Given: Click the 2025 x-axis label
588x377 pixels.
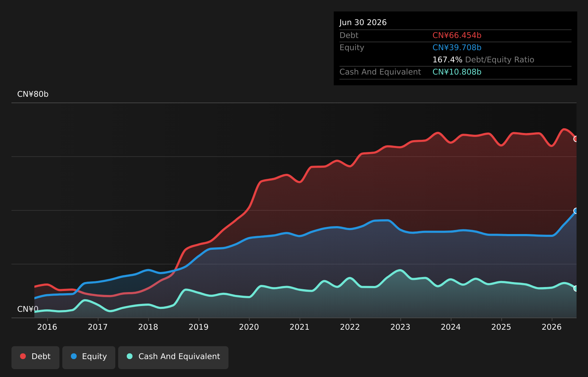Looking at the screenshot, I should click(501, 327).
